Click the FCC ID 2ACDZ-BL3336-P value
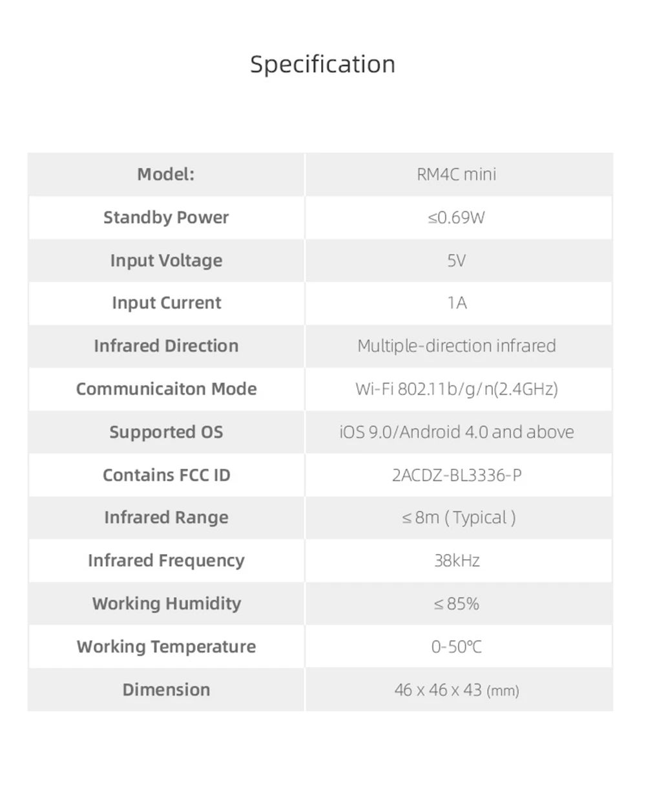The width and height of the screenshot is (646, 812). (x=457, y=475)
